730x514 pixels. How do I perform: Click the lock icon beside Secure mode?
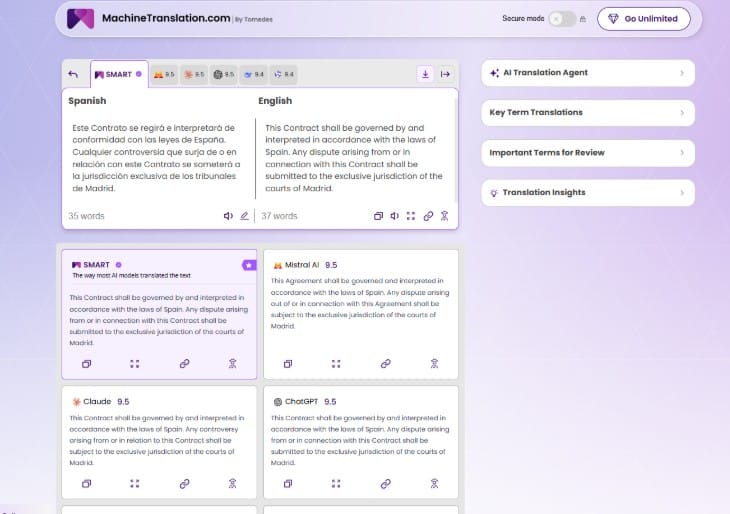[x=582, y=19]
